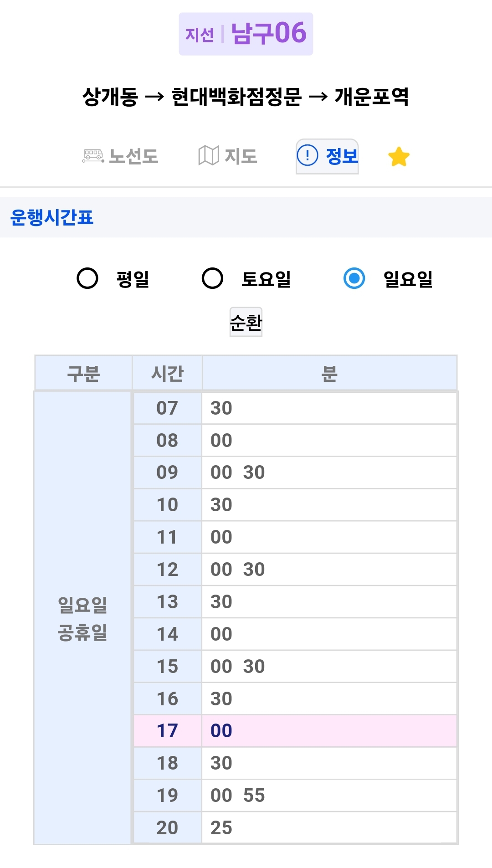Tap the yellow favorite star icon
This screenshot has width=492, height=868.
(399, 157)
